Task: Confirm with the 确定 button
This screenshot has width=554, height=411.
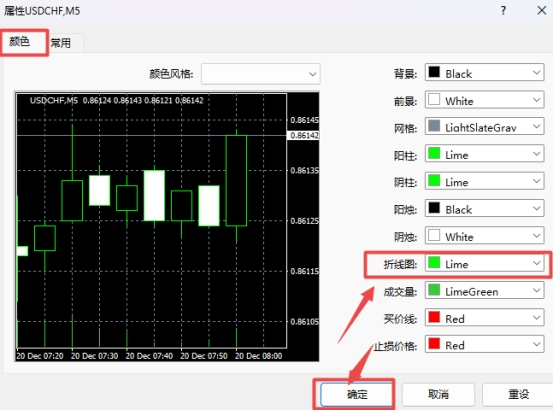Action: tap(356, 394)
